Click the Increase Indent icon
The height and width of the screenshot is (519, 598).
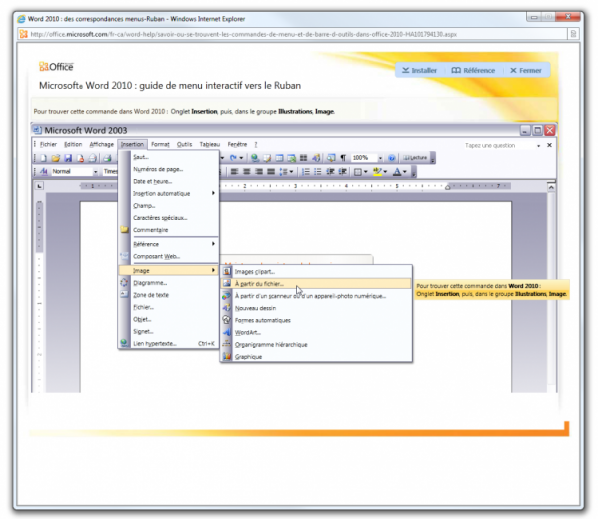pos(342,172)
